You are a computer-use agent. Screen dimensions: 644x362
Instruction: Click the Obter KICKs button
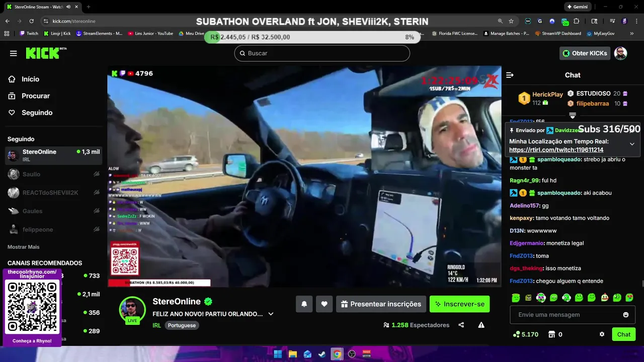(x=585, y=53)
